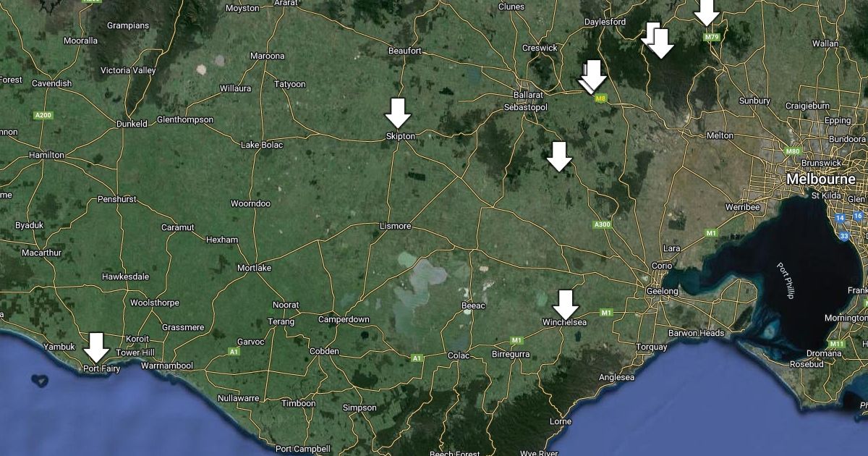Click the Port Campbell label
The width and height of the screenshot is (868, 456).
point(303,449)
